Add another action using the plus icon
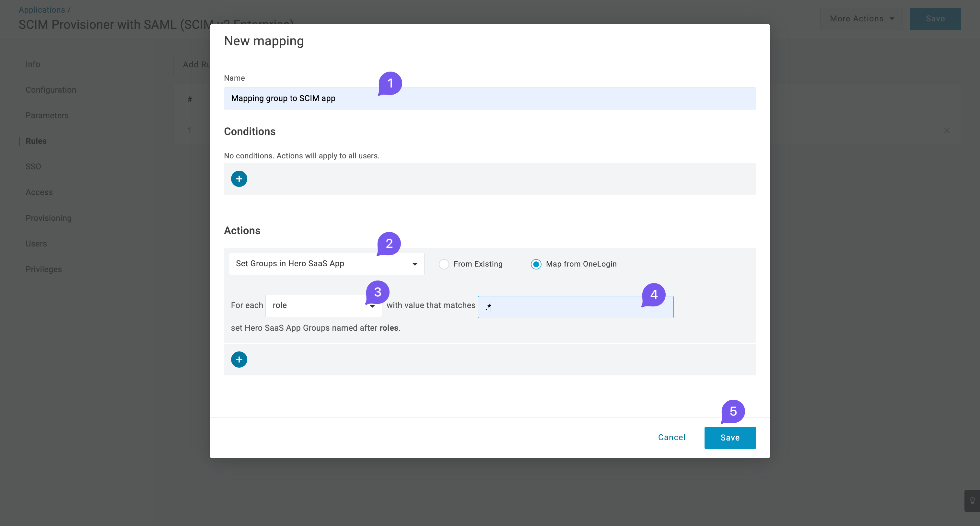The image size is (980, 526). (239, 359)
